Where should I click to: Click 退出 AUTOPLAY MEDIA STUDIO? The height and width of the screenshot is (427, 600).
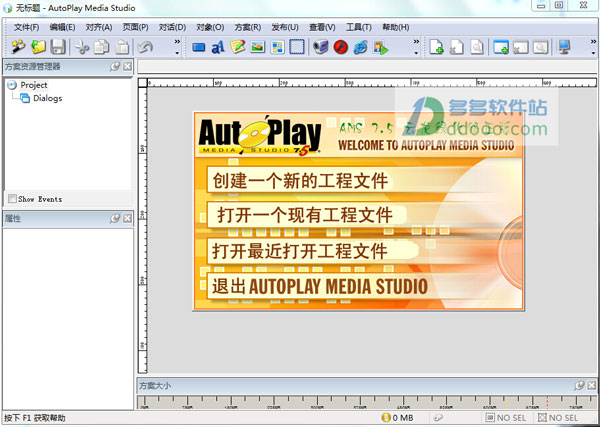(320, 286)
